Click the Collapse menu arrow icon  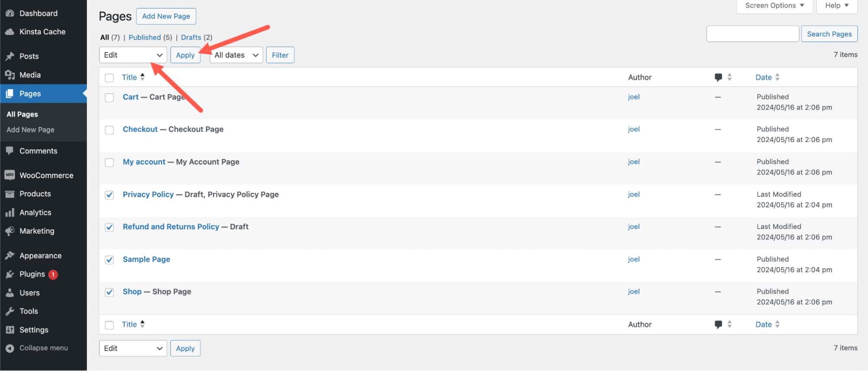(x=10, y=348)
